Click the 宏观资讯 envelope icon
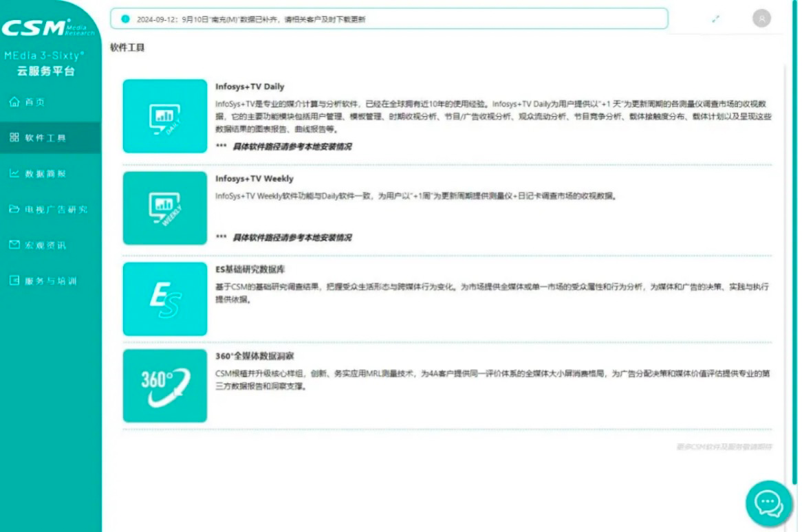This screenshot has height=532, width=802. (x=14, y=245)
